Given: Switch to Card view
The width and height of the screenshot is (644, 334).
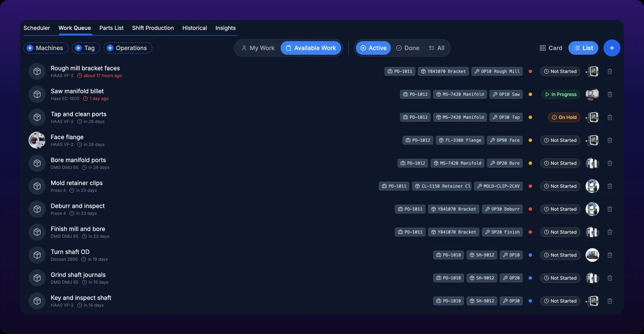Looking at the screenshot, I should coord(551,48).
